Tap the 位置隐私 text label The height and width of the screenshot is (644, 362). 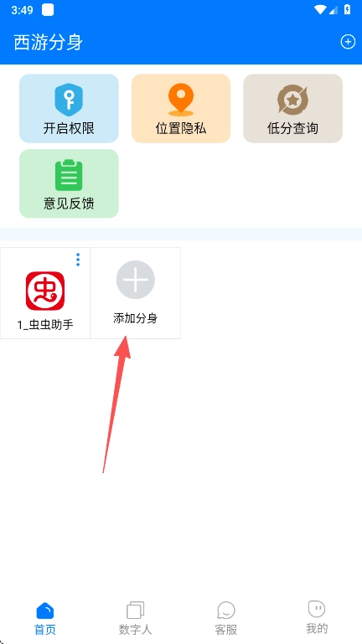(181, 129)
